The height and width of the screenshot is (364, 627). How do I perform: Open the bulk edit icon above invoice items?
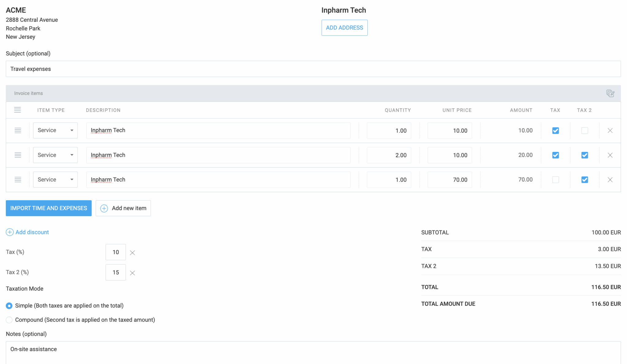pyautogui.click(x=610, y=93)
